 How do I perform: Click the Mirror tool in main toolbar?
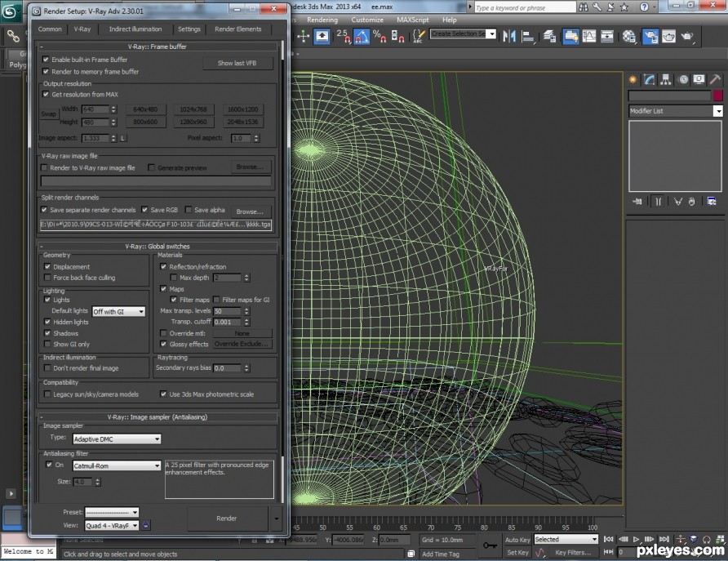tap(509, 36)
